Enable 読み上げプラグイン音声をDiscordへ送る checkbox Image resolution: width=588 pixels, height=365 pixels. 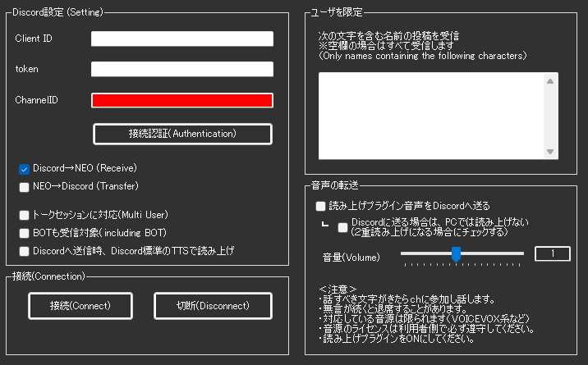(320, 206)
